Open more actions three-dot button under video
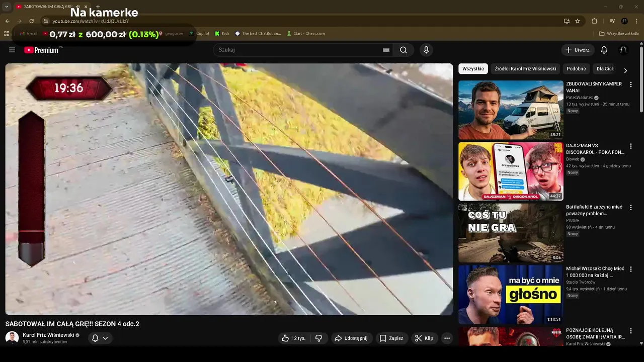This screenshot has width=644, height=362. 447,338
